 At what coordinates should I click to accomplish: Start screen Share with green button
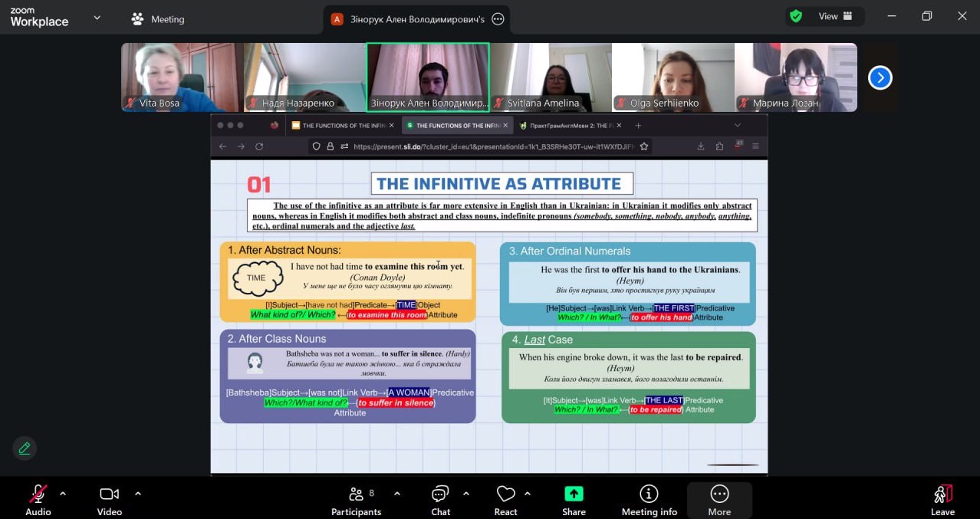574,500
